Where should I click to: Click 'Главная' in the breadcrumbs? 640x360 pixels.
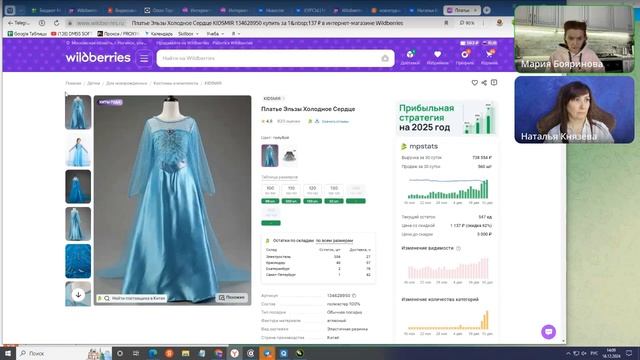point(73,83)
